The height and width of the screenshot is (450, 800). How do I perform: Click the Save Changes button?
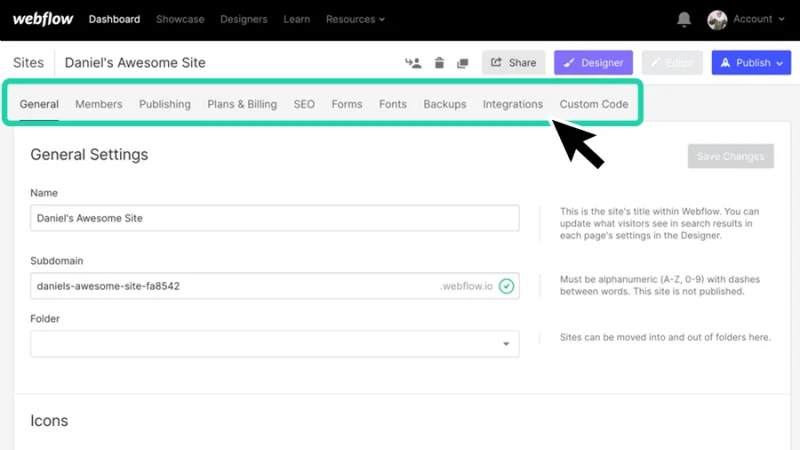731,156
